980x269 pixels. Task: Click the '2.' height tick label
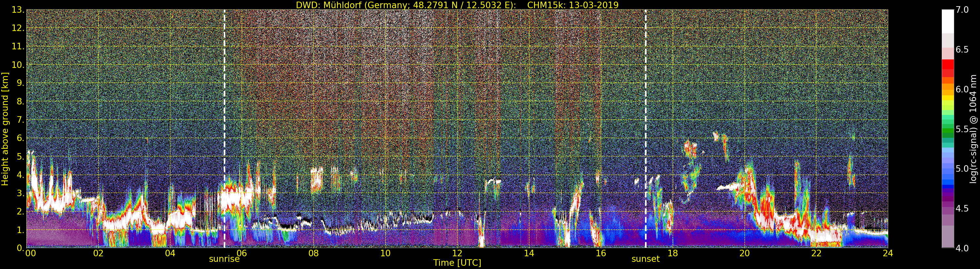coord(21,212)
